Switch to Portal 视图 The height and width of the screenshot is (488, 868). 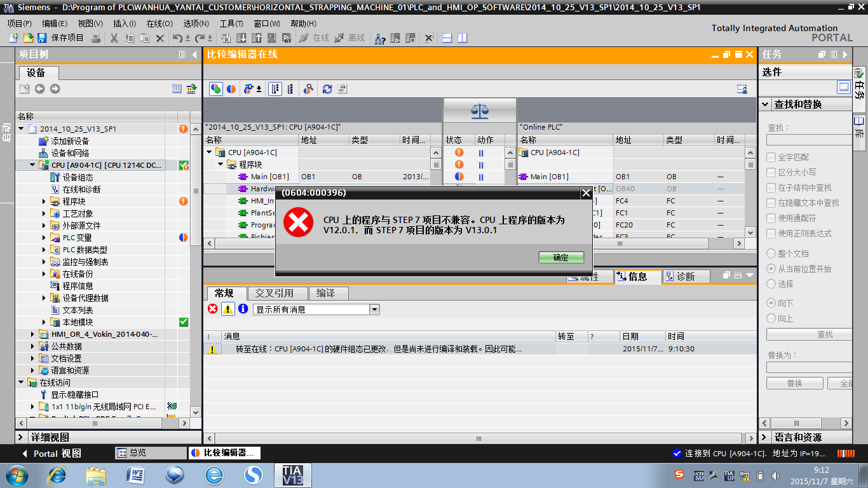51,453
